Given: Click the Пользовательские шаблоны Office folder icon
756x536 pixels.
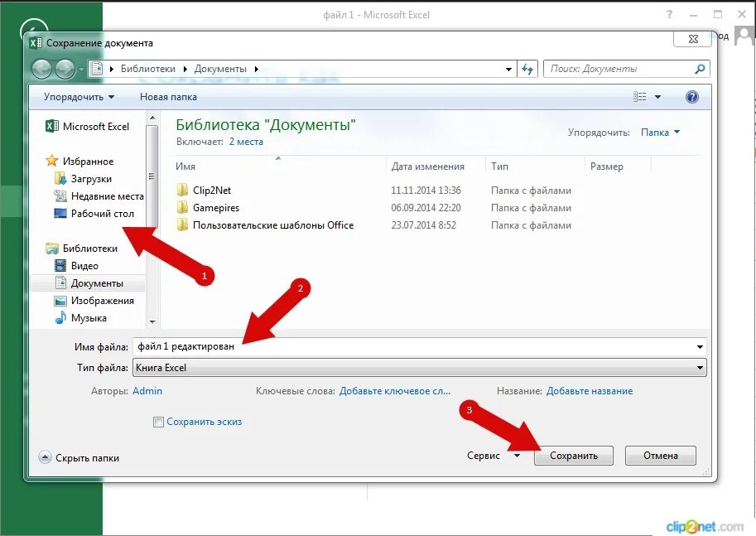Looking at the screenshot, I should coord(182,225).
